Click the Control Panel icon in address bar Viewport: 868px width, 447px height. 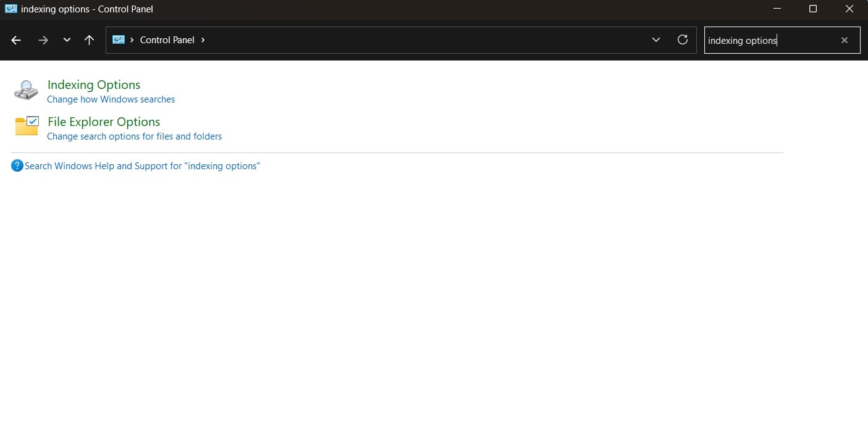click(118, 40)
